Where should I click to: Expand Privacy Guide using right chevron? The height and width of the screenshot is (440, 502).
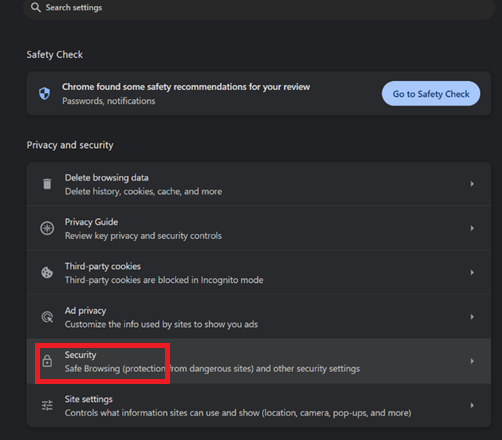pos(472,228)
